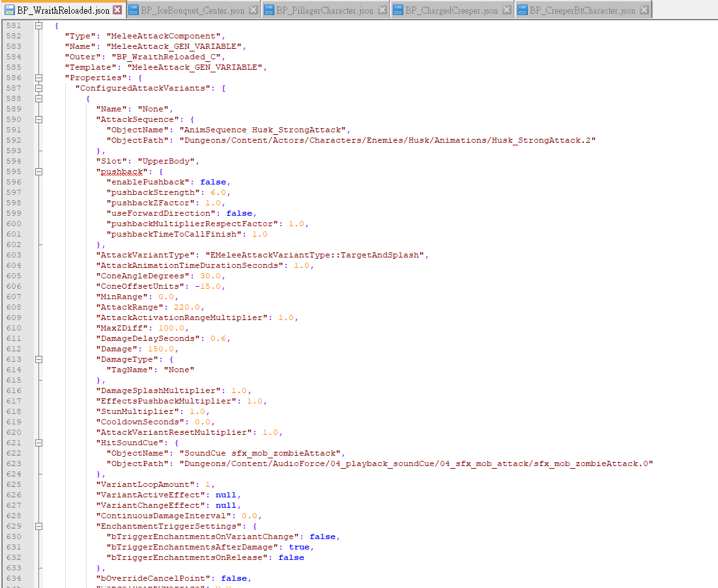Close the BP_PillagerCharacter.json tab

(382, 10)
